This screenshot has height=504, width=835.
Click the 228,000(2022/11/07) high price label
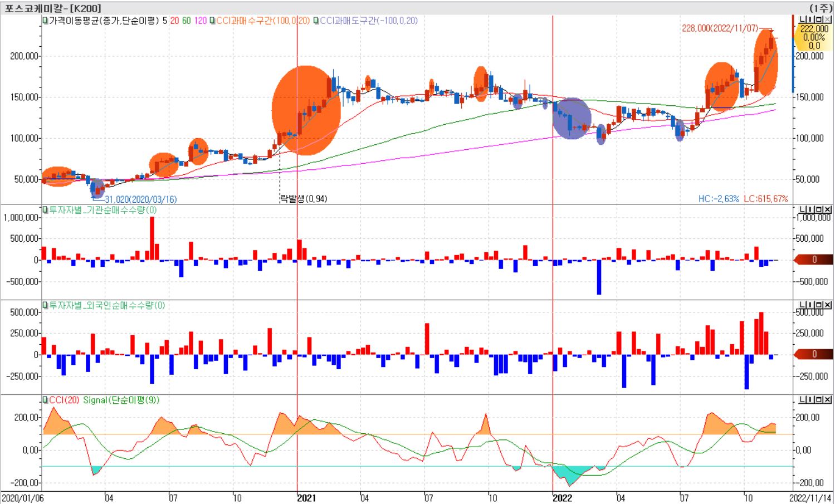[720, 28]
